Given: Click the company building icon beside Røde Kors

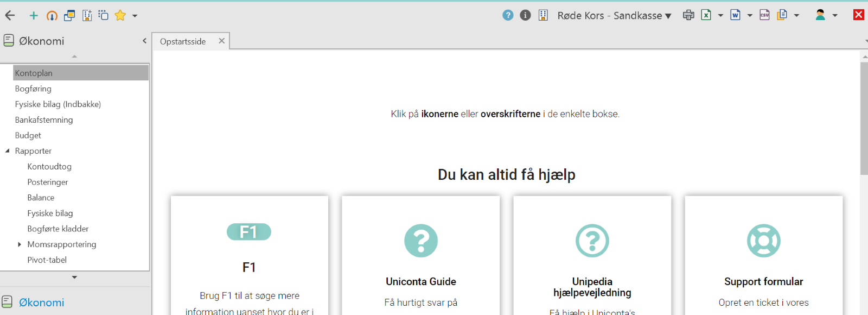Looking at the screenshot, I should [543, 15].
